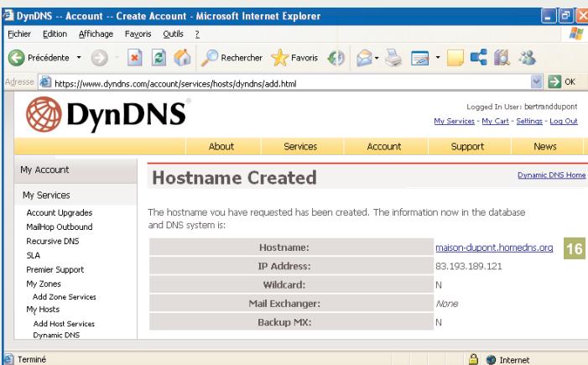
Task: Click the yellow note toolbar icon
Action: [455, 58]
